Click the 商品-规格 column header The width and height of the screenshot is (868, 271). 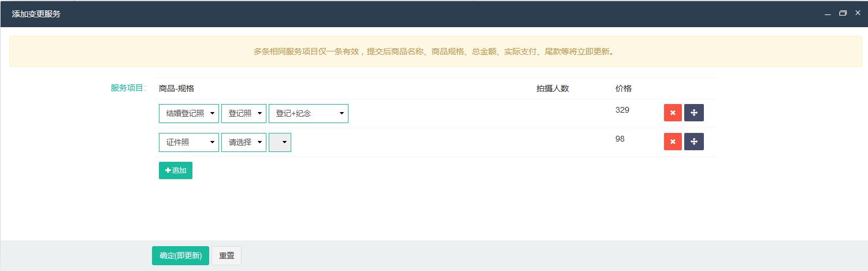pyautogui.click(x=176, y=88)
